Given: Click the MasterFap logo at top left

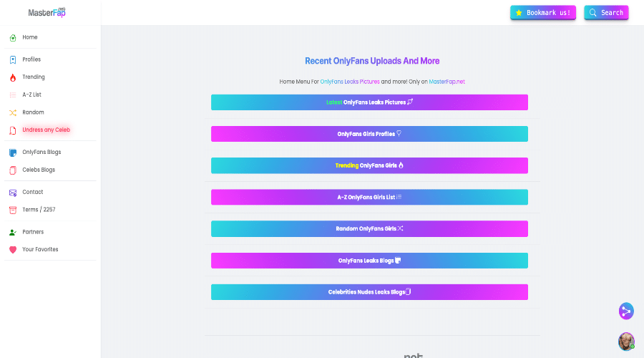Looking at the screenshot, I should click(47, 13).
